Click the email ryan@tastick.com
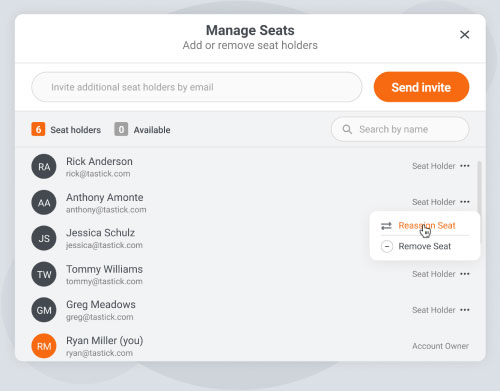500x391 pixels. pos(99,353)
